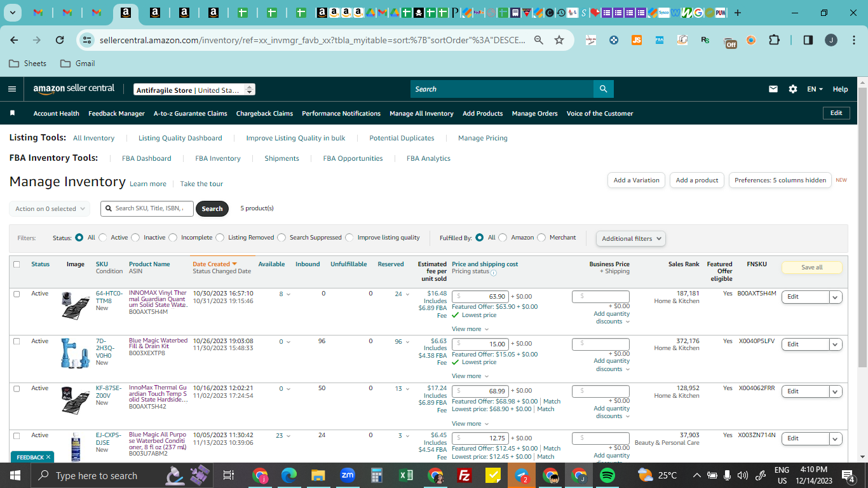Open Account Health menu item
This screenshot has width=868, height=488.
(x=57, y=113)
